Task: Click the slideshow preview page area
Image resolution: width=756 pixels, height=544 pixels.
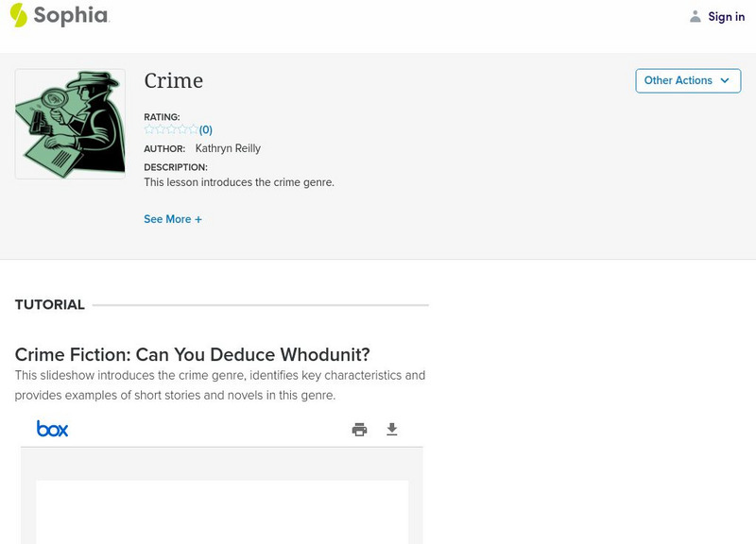Action: tap(222, 512)
